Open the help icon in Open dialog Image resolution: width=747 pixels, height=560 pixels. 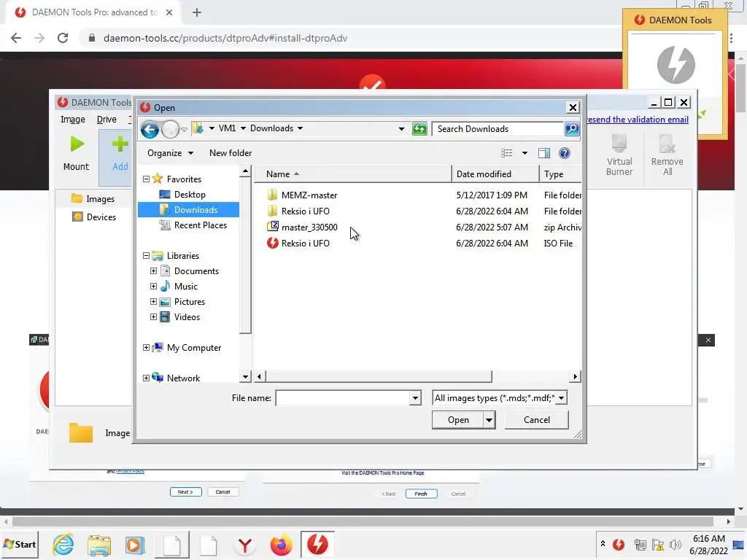tap(565, 153)
